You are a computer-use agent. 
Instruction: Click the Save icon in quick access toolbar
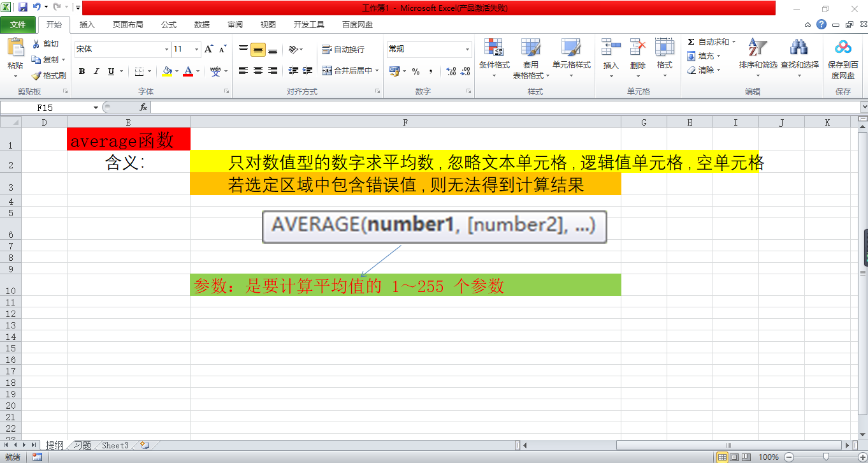[23, 7]
